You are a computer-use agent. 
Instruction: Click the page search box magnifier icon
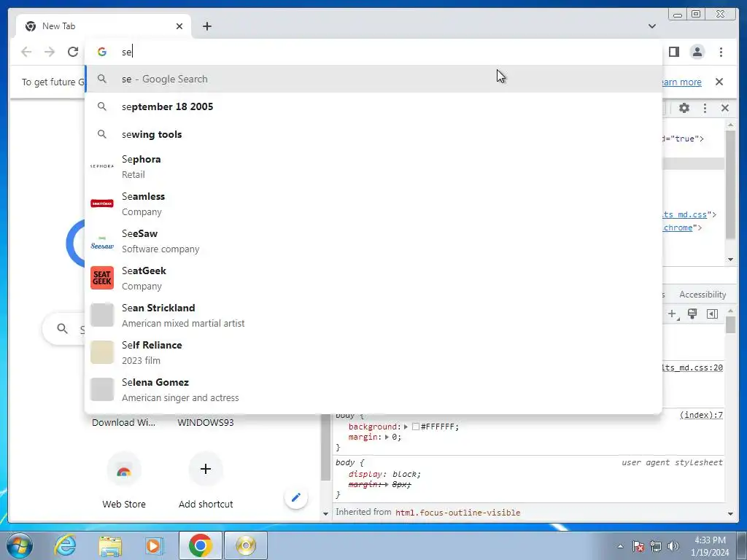pyautogui.click(x=63, y=329)
